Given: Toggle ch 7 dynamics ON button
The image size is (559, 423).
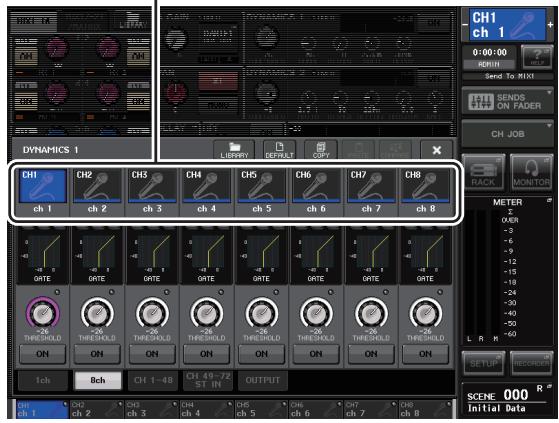Looking at the screenshot, I should tap(371, 354).
